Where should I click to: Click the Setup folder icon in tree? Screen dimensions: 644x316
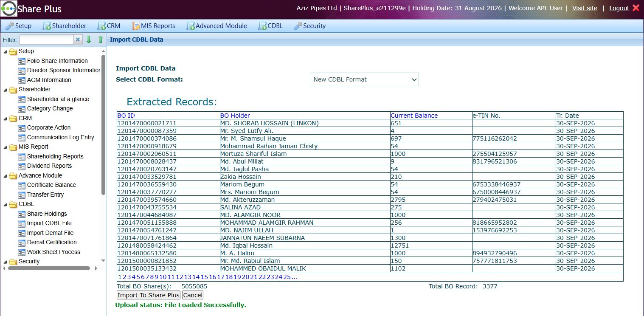click(13, 51)
